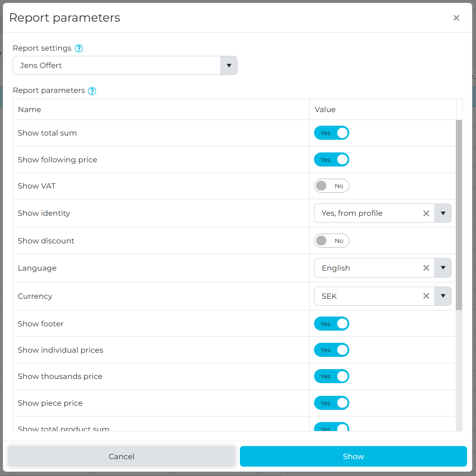This screenshot has width=476, height=476.
Task: Expand the Currency dropdown list
Action: pyautogui.click(x=443, y=296)
